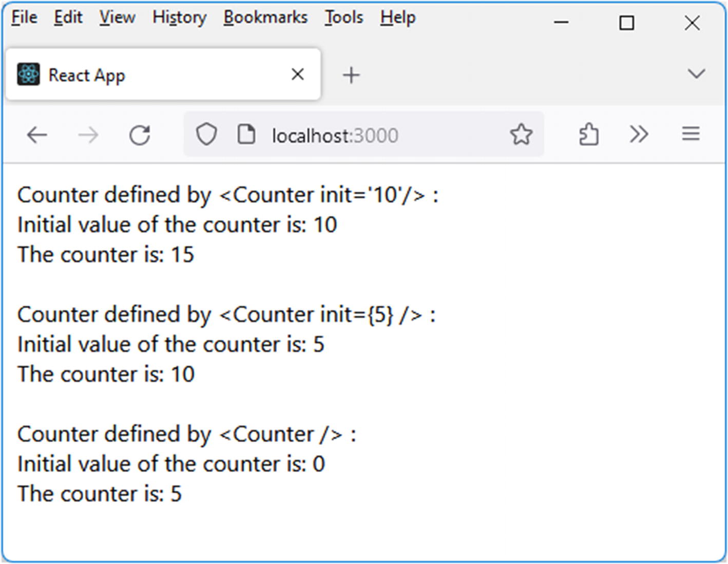Open the Tools menu
This screenshot has height=564, width=728.
point(343,17)
